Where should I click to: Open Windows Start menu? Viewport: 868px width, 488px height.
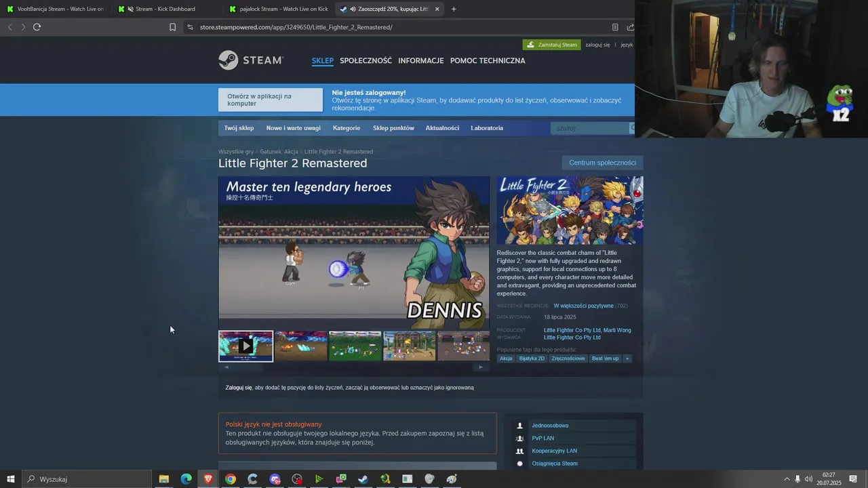11,479
